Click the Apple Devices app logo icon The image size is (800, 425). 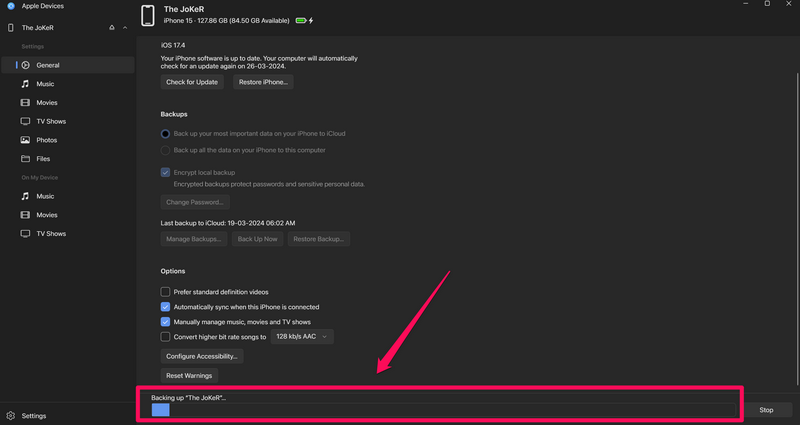(x=11, y=6)
